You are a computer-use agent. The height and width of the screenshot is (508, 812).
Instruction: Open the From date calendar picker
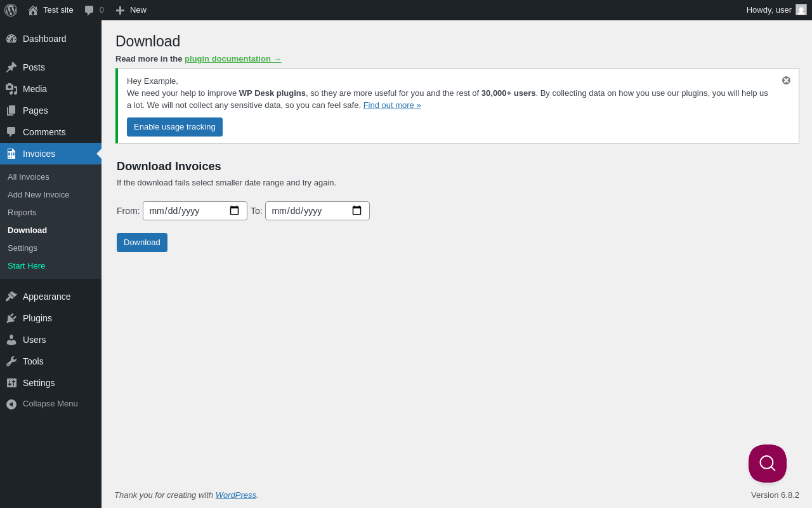click(234, 211)
